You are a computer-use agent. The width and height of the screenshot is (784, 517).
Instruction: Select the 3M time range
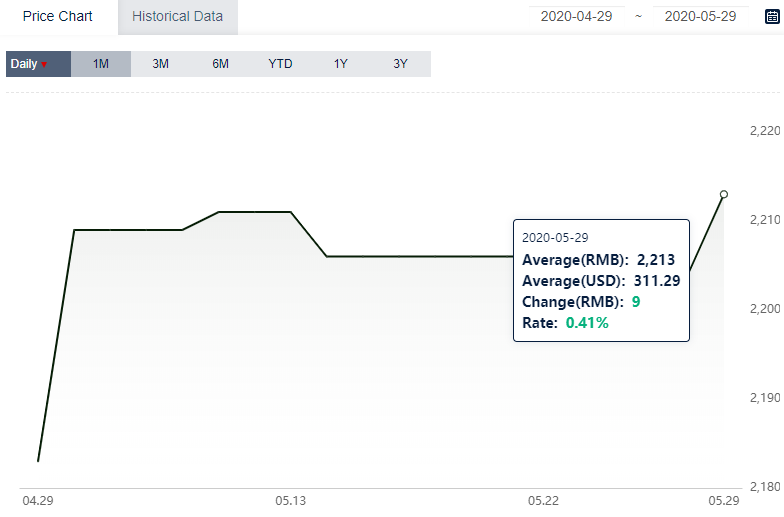coord(160,64)
